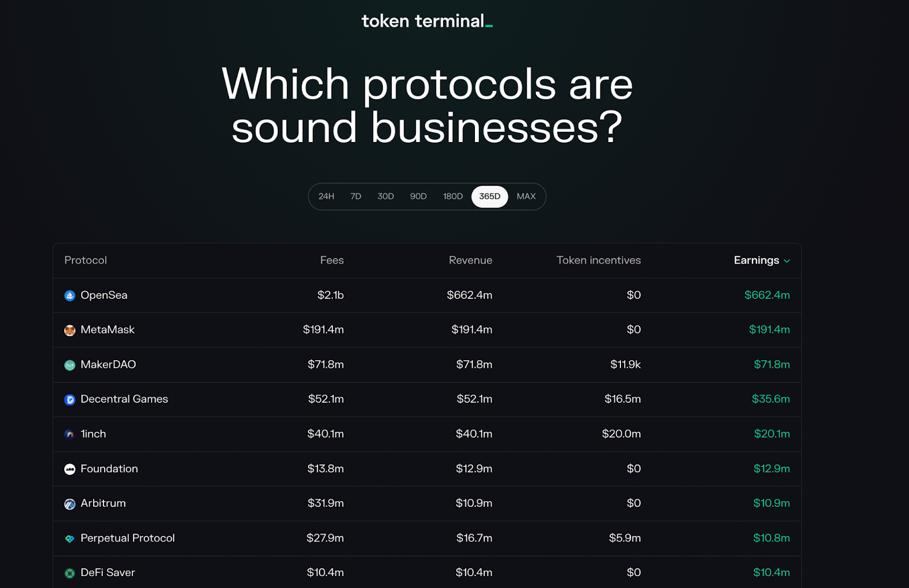Switch to the MAX timeframe tab

pos(526,197)
